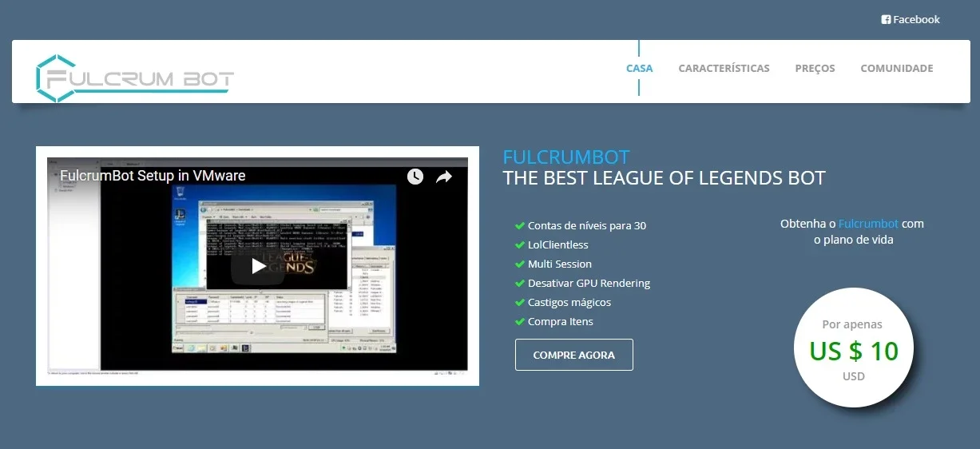This screenshot has height=449, width=980.
Task: Click the heading 'THE BEST LEAGUE OF LEGENDS BOT'
Action: coord(664,177)
